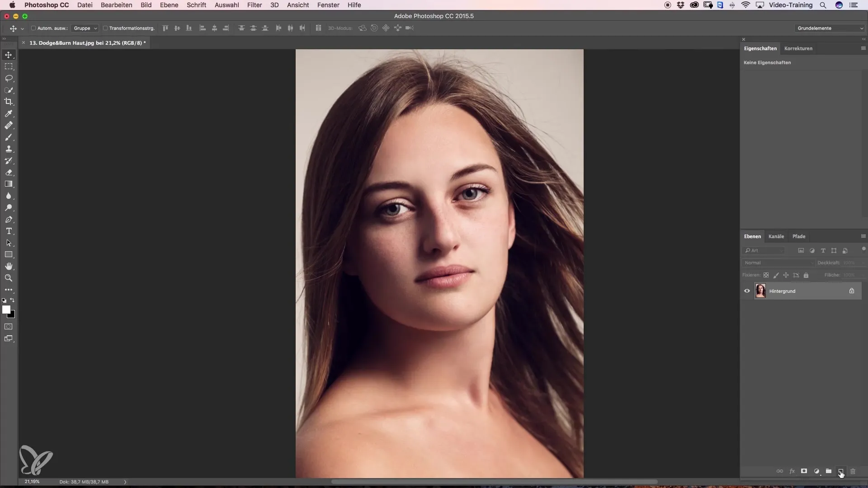Screen dimensions: 868x488
Task: Toggle lock position in Fixieren row
Action: 786,275
